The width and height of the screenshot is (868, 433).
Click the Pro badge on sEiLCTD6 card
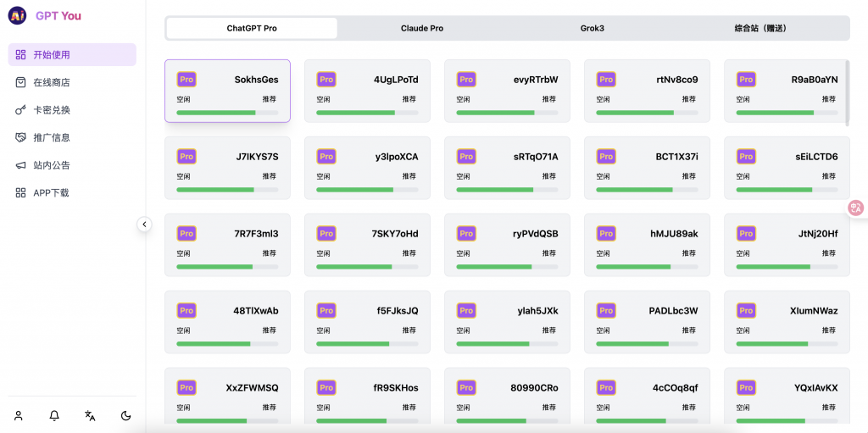coord(746,157)
